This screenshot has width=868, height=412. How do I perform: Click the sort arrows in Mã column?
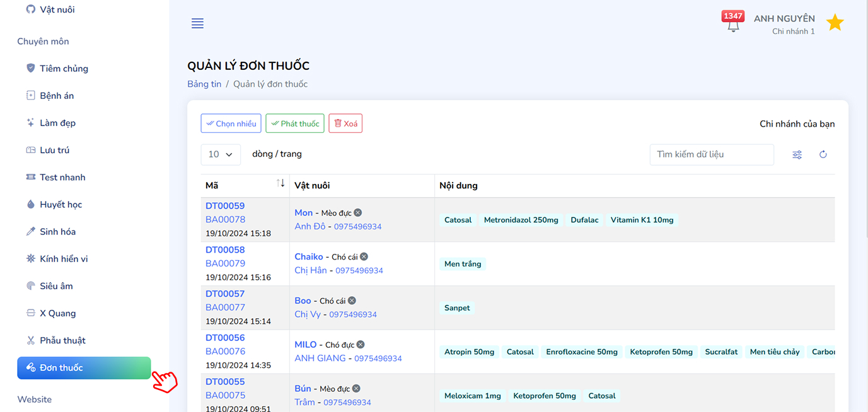281,183
